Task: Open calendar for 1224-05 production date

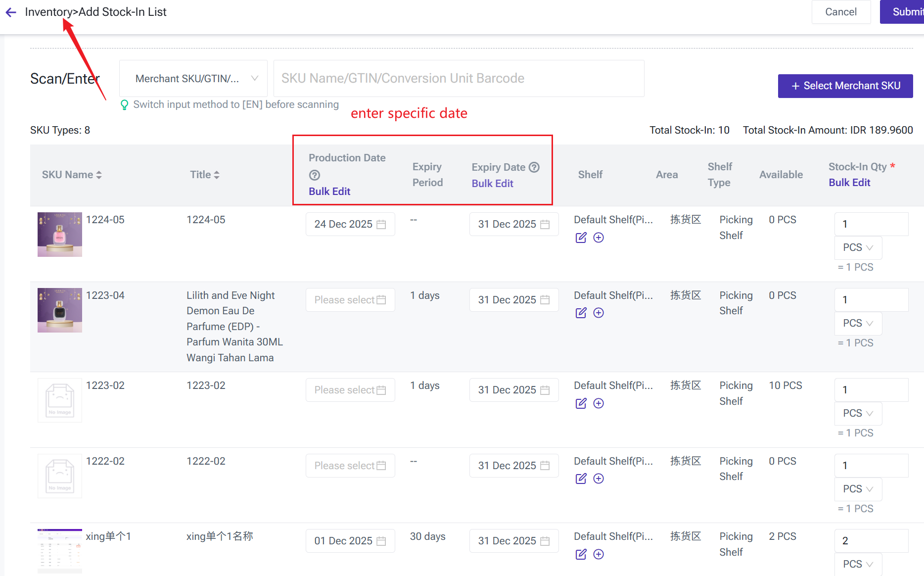Action: pos(381,224)
